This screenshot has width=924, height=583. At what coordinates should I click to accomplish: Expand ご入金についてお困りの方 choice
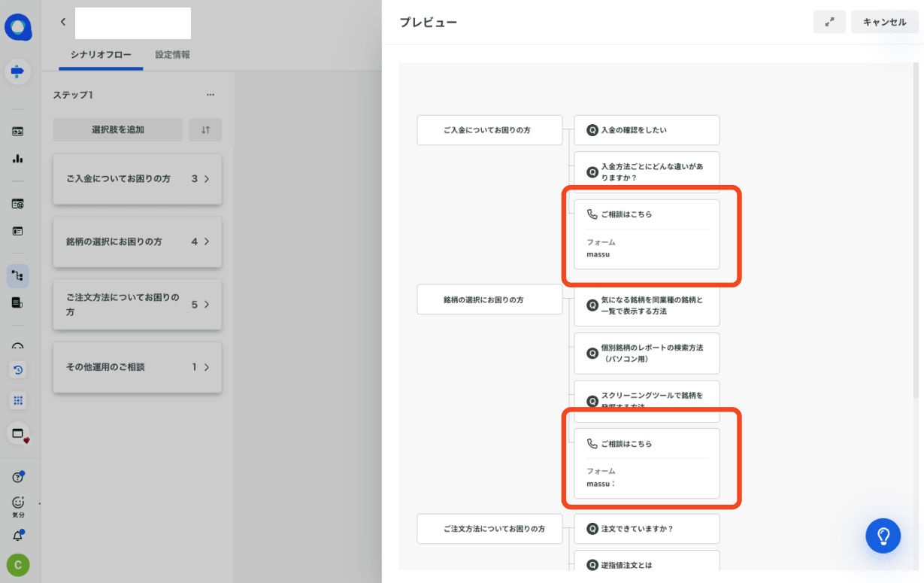(137, 179)
